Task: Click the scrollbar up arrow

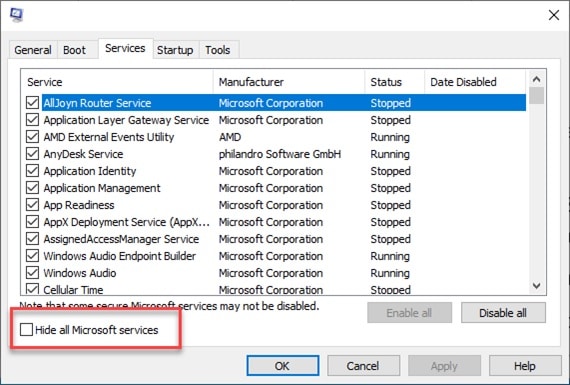Action: pyautogui.click(x=537, y=79)
